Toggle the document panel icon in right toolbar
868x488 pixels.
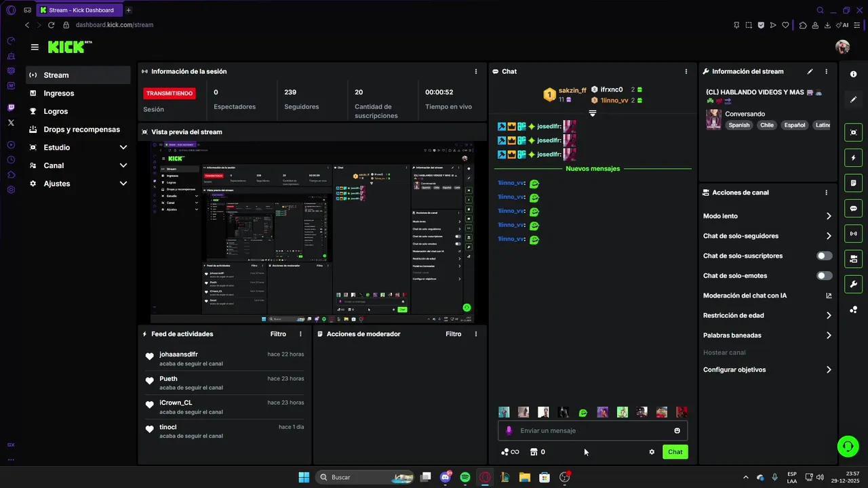click(x=853, y=183)
